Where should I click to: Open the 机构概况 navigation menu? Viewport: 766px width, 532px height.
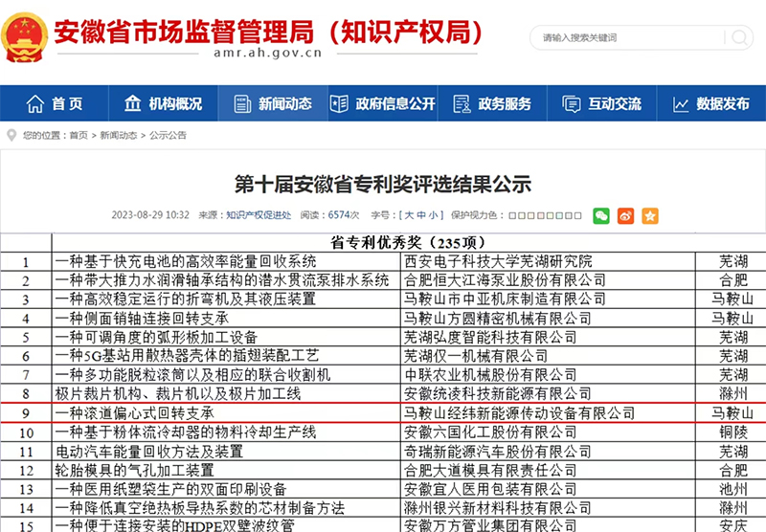(x=163, y=104)
